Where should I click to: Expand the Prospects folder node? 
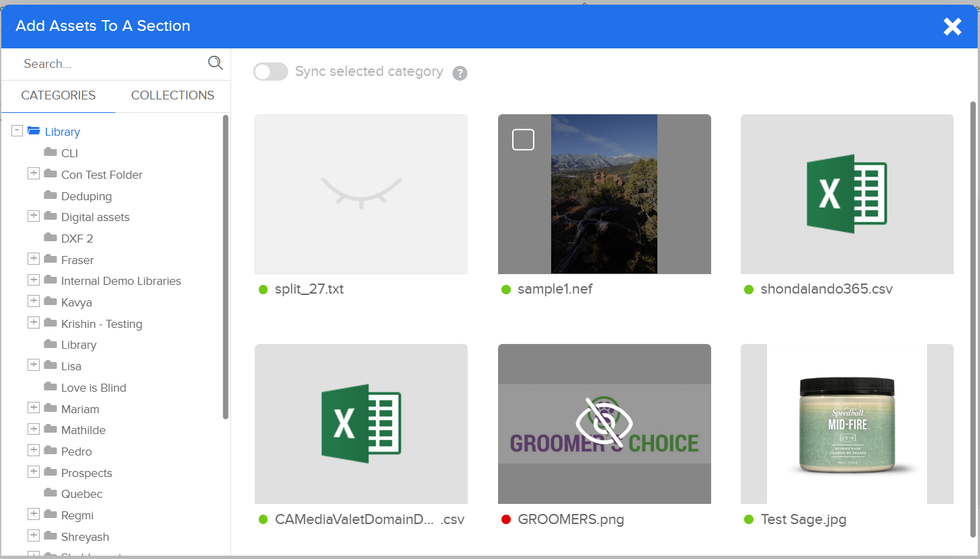pyautogui.click(x=34, y=472)
